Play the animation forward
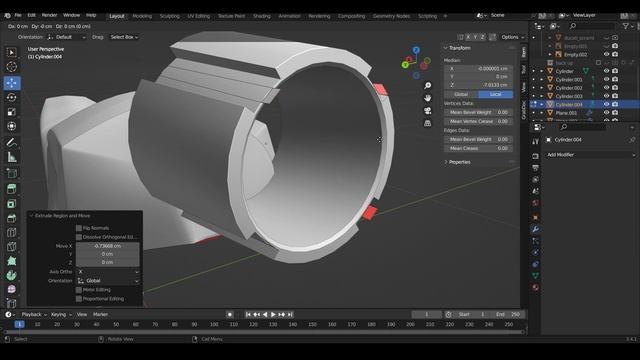 273,314
